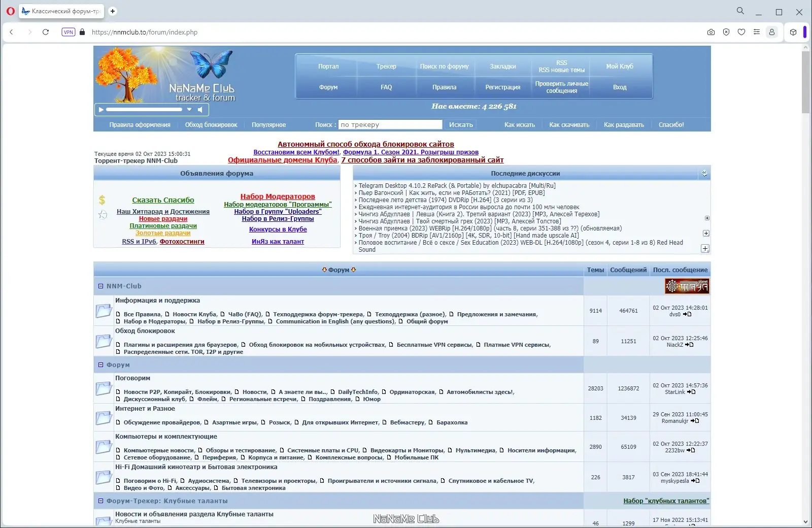Open the Opera main menu logo
The width and height of the screenshot is (812, 528).
(10, 11)
